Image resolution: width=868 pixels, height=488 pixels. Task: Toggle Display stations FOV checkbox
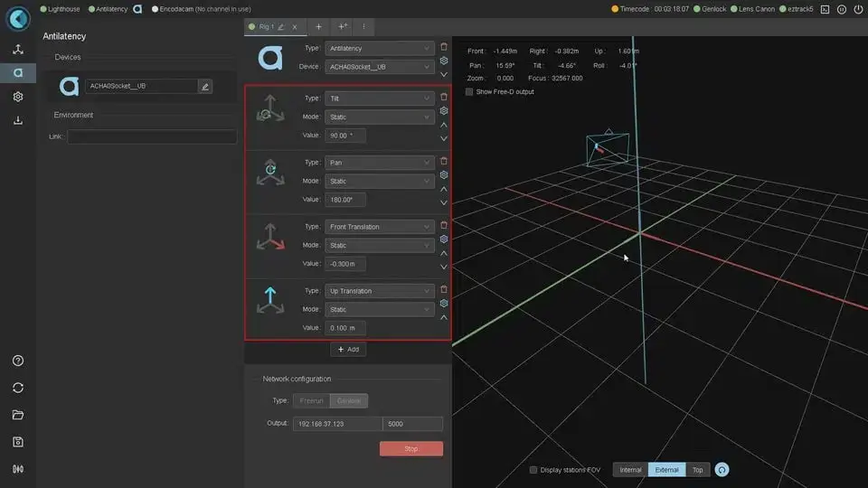[x=533, y=470]
